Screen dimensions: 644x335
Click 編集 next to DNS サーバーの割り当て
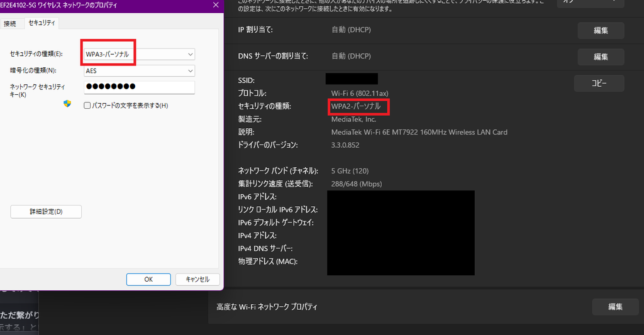coord(601,57)
